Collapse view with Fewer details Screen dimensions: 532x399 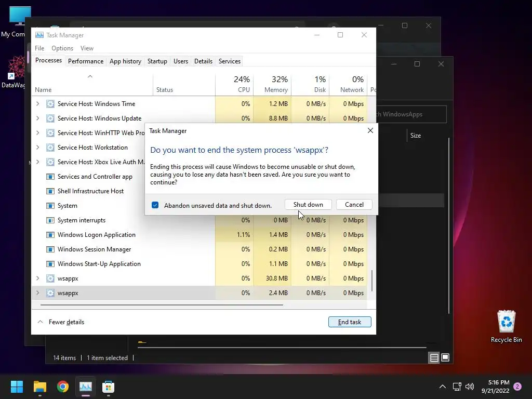click(61, 322)
